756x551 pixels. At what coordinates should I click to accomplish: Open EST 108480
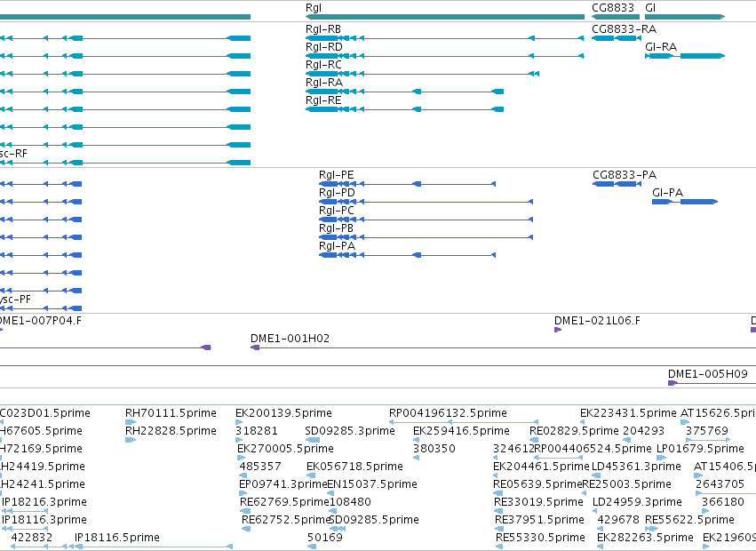click(333, 511)
